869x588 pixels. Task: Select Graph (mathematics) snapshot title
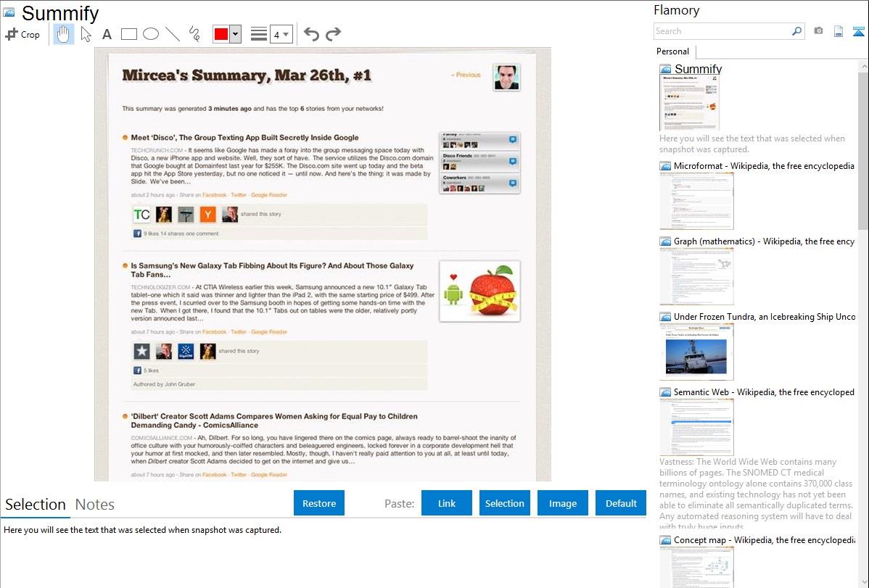coord(764,241)
